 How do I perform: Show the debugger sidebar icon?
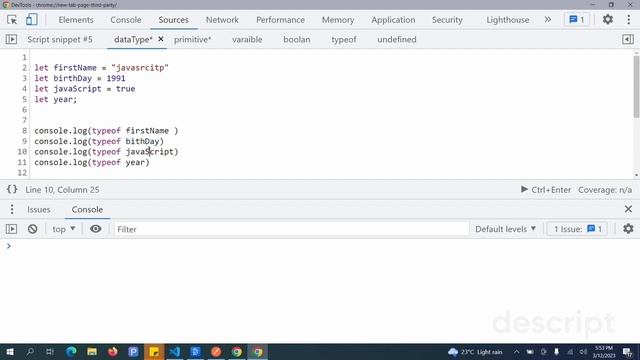tap(628, 39)
